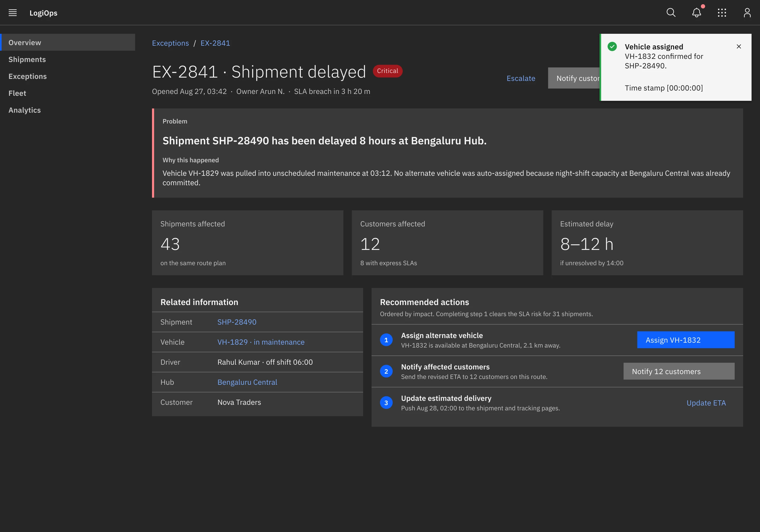Click the Customers affected 12 card
Screen dimensions: 760x532
pos(448,243)
